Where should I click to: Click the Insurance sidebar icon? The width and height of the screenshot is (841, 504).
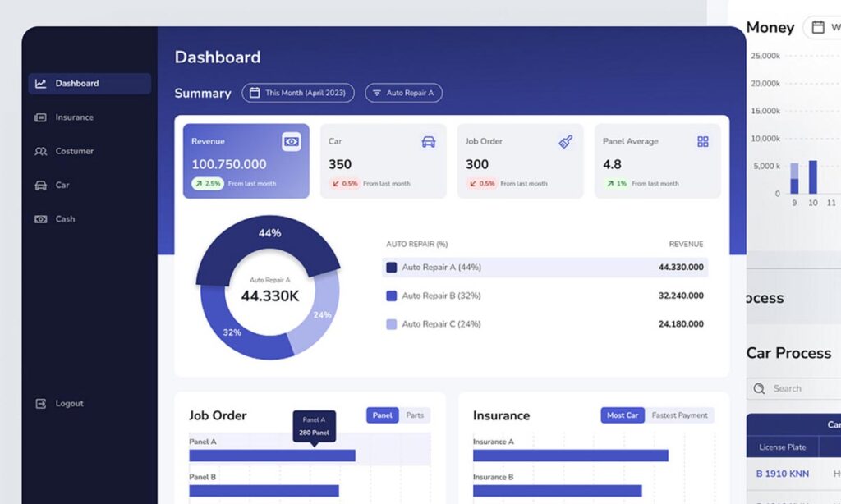pyautogui.click(x=40, y=117)
